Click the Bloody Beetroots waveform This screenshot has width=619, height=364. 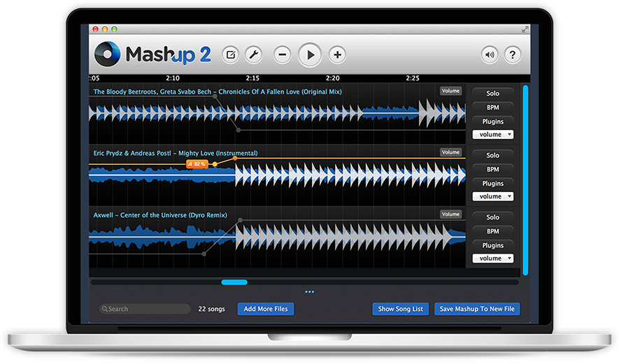[277, 113]
